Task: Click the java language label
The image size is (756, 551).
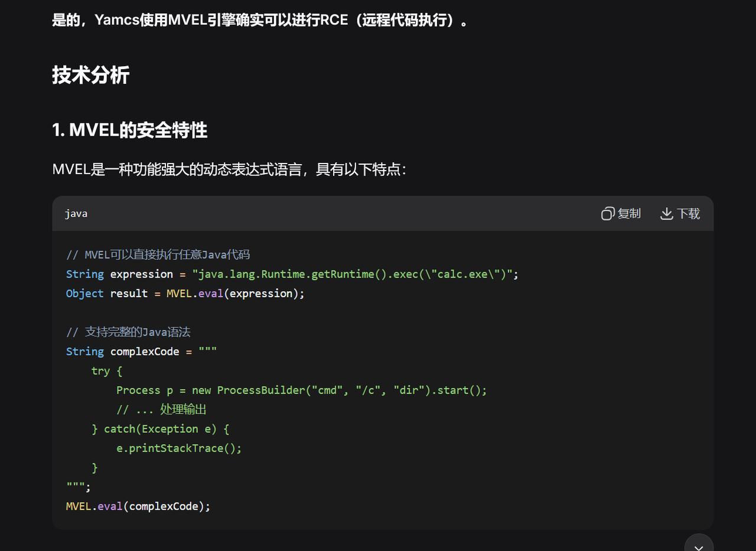Action: (x=76, y=214)
